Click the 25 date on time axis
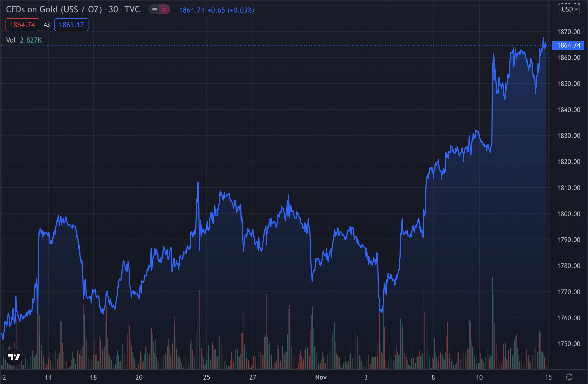The width and height of the screenshot is (588, 384). tap(206, 377)
